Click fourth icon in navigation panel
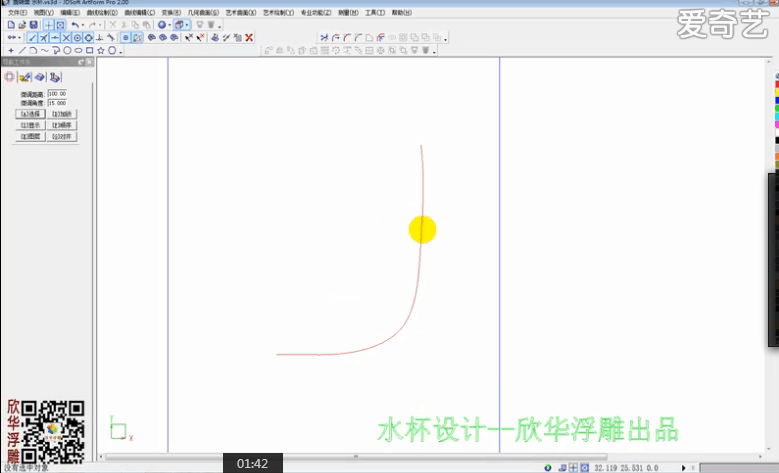779x473 pixels. point(55,77)
